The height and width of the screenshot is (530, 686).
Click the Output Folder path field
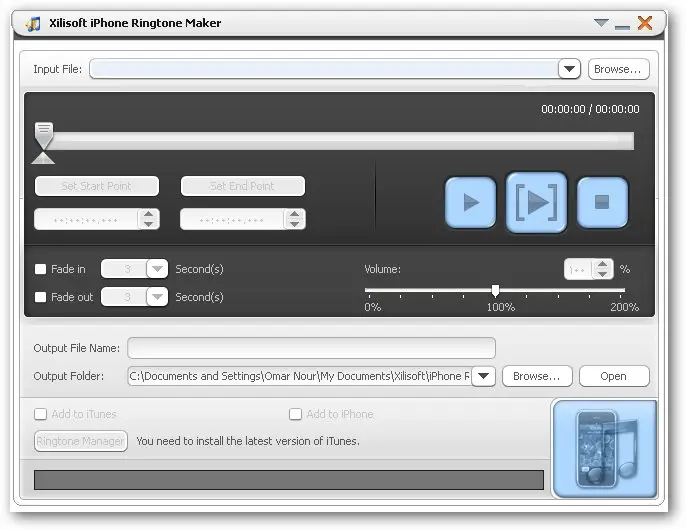(300, 376)
